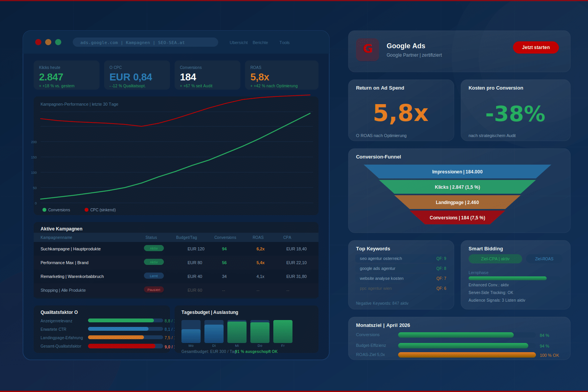Screen dimensions: 588x392
Task: Select the Fr daily budget bar
Action: pos(283,332)
